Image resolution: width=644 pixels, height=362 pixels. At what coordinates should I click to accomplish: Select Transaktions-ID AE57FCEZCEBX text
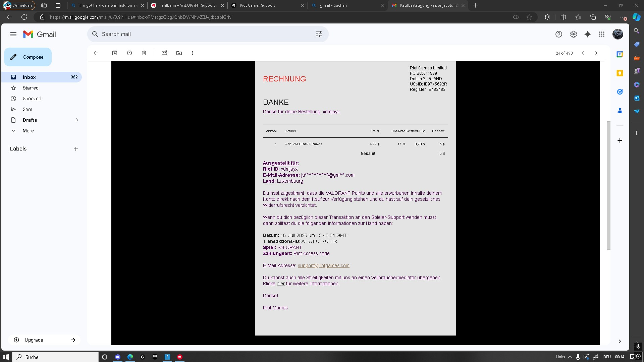coord(300,241)
